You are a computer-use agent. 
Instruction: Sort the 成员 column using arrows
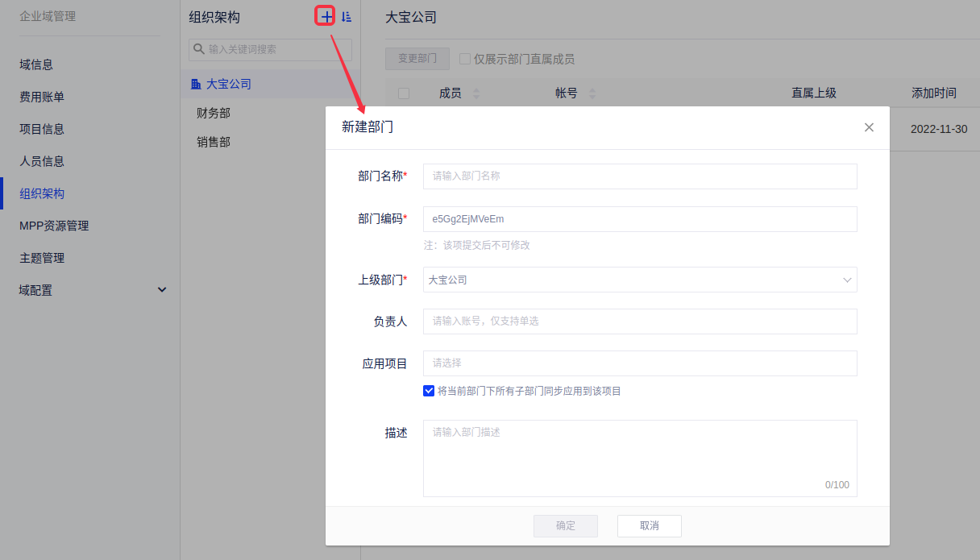coord(475,93)
